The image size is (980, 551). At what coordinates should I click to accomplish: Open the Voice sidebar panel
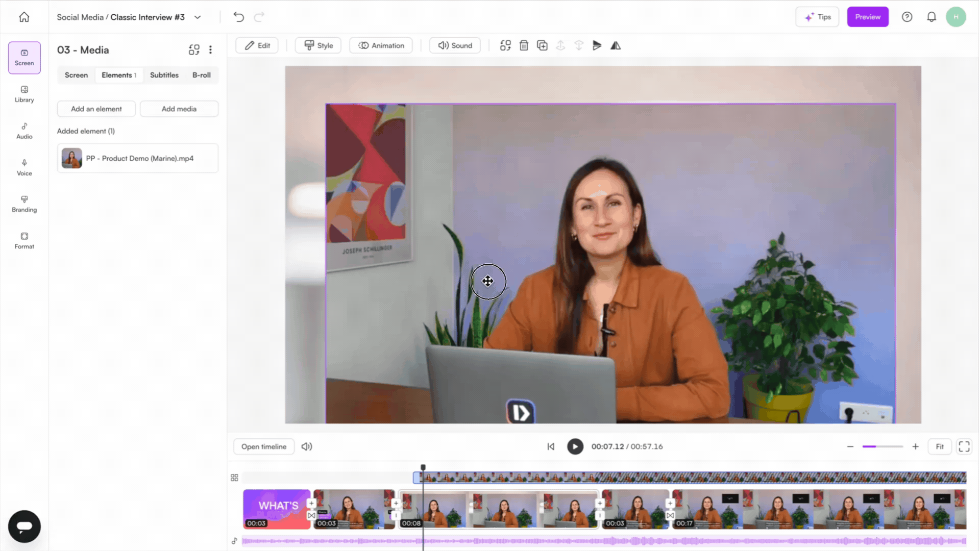[24, 167]
